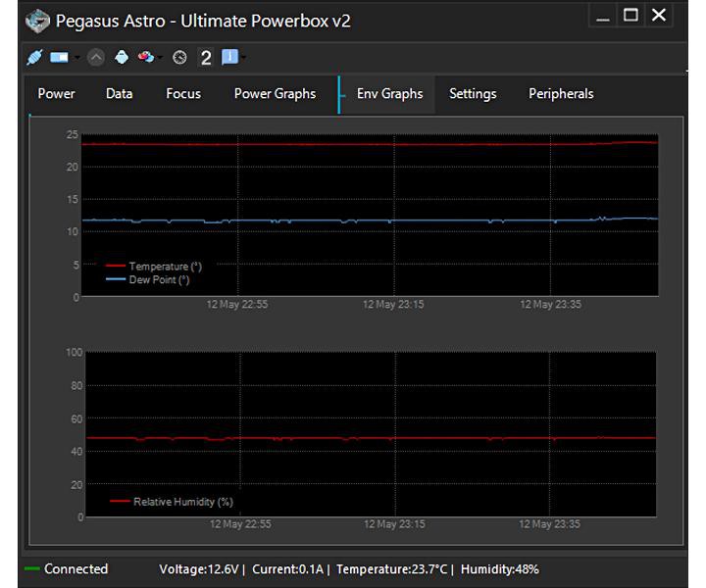Click the clock gauge toolbar icon
The width and height of the screenshot is (706, 588).
179,57
